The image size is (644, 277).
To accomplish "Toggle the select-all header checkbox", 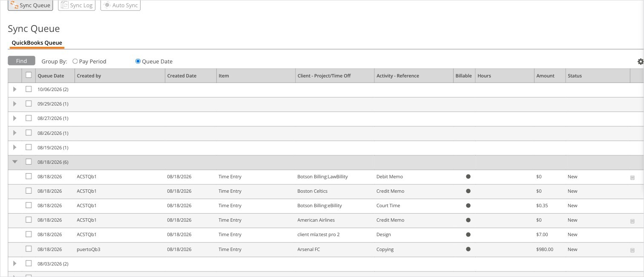I will [29, 75].
